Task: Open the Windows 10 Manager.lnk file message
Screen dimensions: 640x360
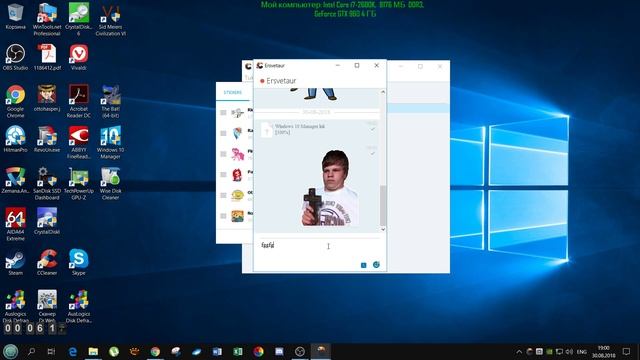Action: pyautogui.click(x=300, y=129)
